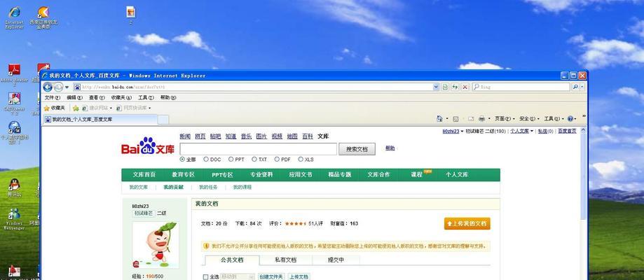This screenshot has height=280, width=644.
Task: Click the RSS feeds icon in command bar
Action: [455, 119]
